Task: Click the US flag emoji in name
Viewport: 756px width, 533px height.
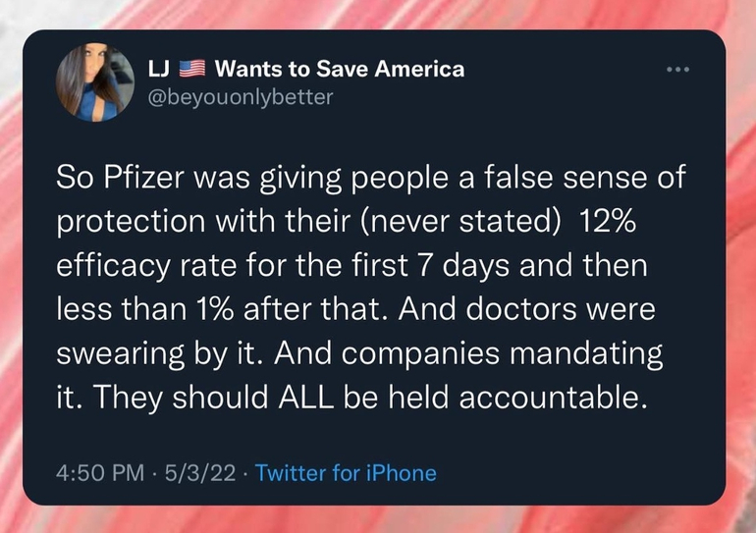Action: pyautogui.click(x=193, y=70)
